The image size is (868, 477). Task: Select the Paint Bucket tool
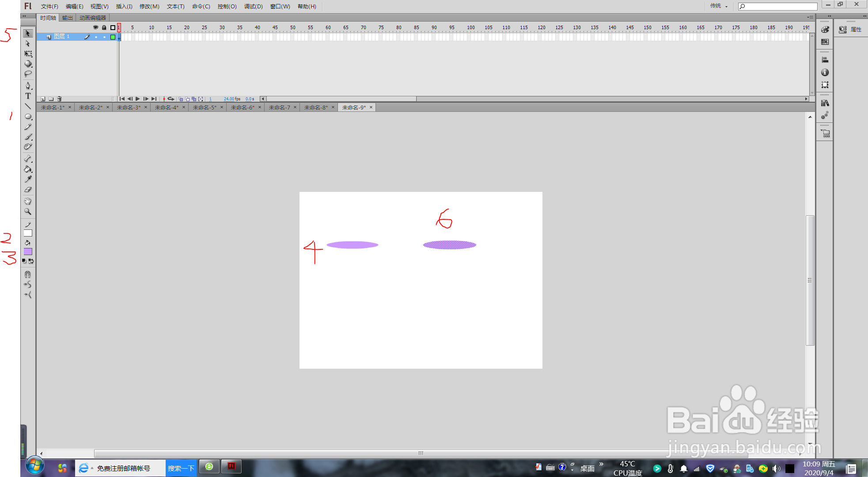click(28, 169)
